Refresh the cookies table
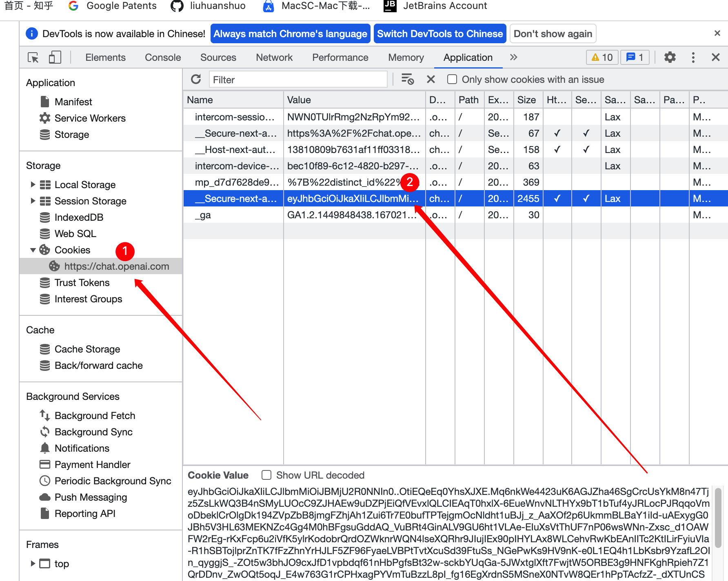Viewport: 728px width, 581px height. pyautogui.click(x=196, y=79)
